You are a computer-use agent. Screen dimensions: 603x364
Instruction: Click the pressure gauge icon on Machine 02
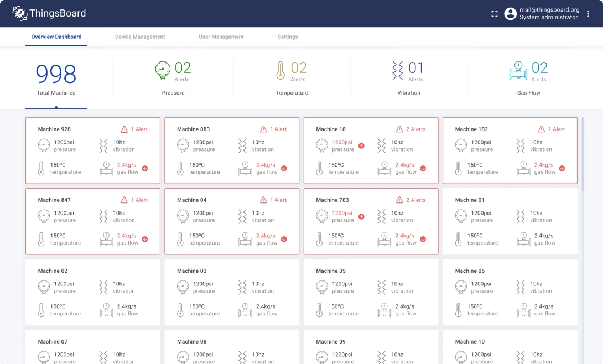44,287
